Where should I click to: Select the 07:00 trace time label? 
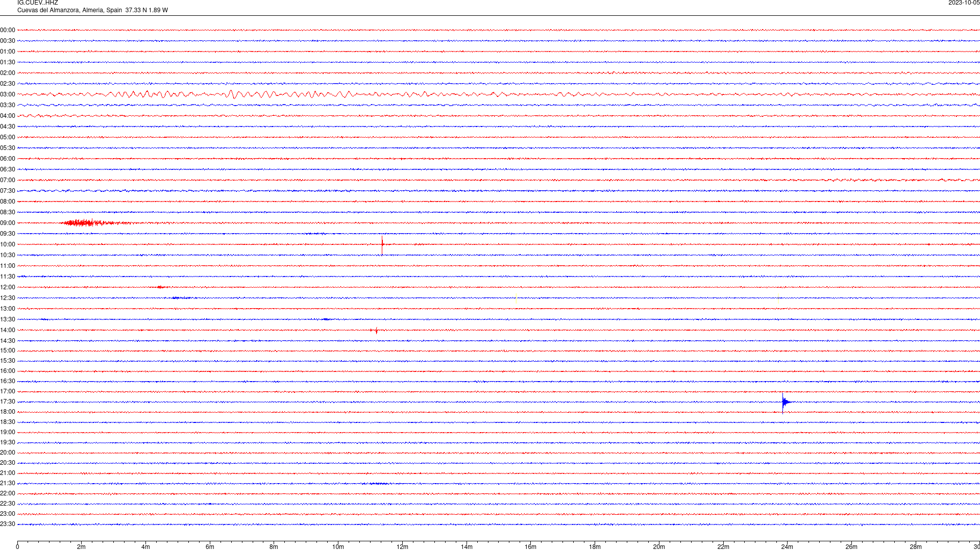(8, 180)
